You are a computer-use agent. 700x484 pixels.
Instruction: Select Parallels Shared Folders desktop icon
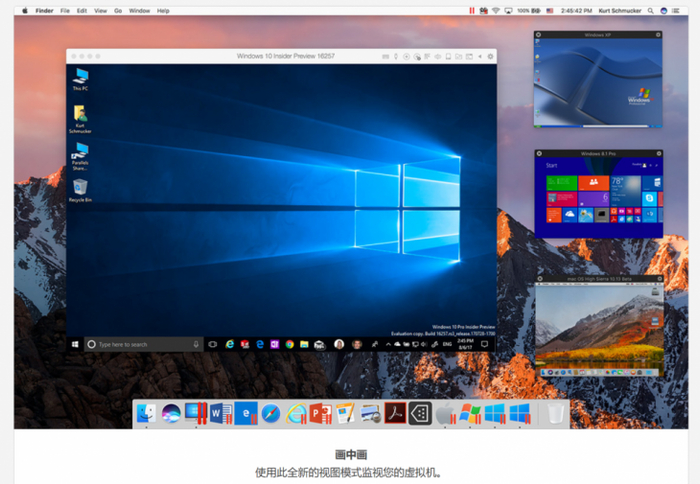click(x=80, y=156)
